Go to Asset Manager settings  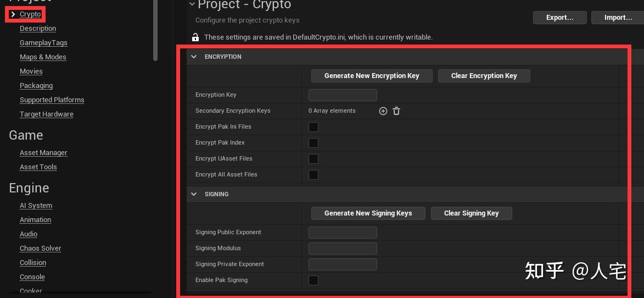(43, 153)
